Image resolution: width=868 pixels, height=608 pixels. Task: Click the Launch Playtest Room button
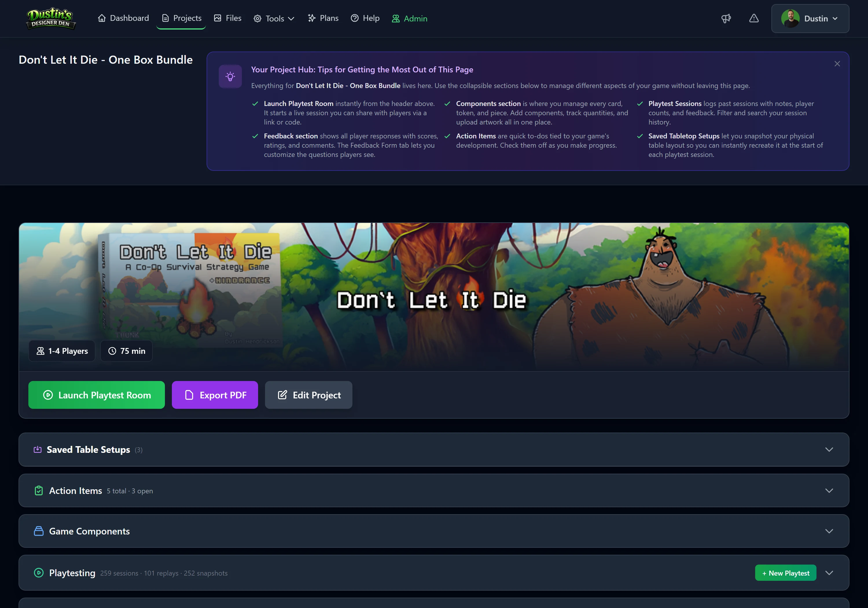pyautogui.click(x=96, y=395)
